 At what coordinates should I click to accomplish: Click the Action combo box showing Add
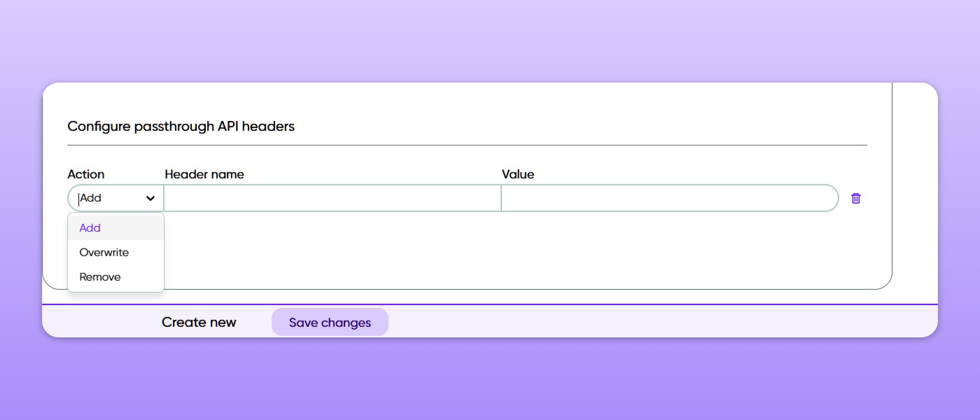point(115,198)
